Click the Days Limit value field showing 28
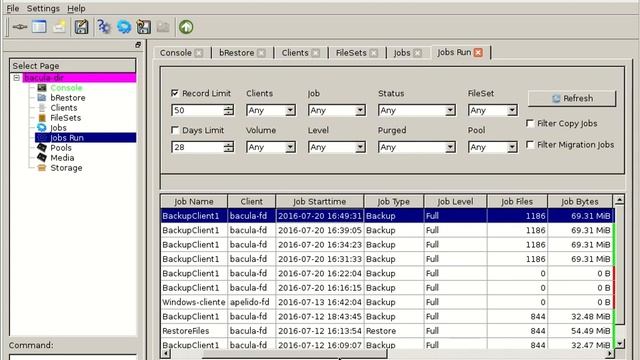This screenshot has width=640, height=360. pos(198,147)
